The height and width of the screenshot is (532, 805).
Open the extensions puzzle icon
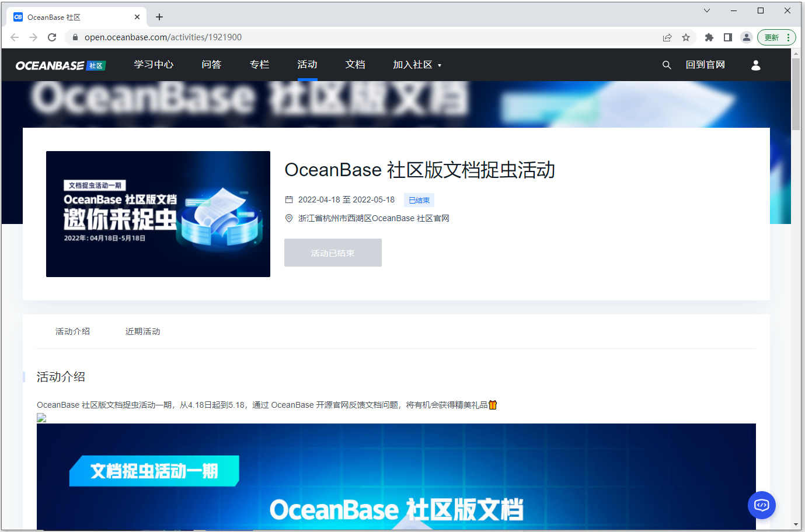point(709,37)
